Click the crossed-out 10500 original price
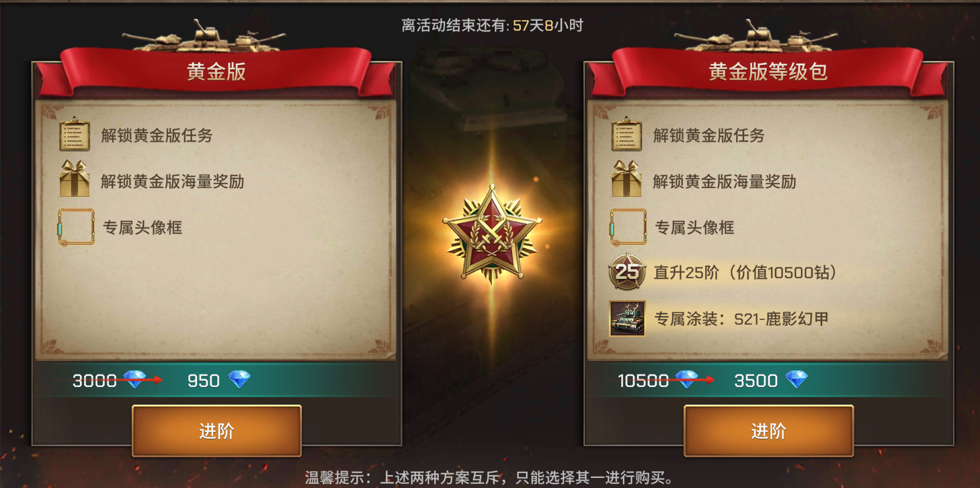 tap(643, 381)
